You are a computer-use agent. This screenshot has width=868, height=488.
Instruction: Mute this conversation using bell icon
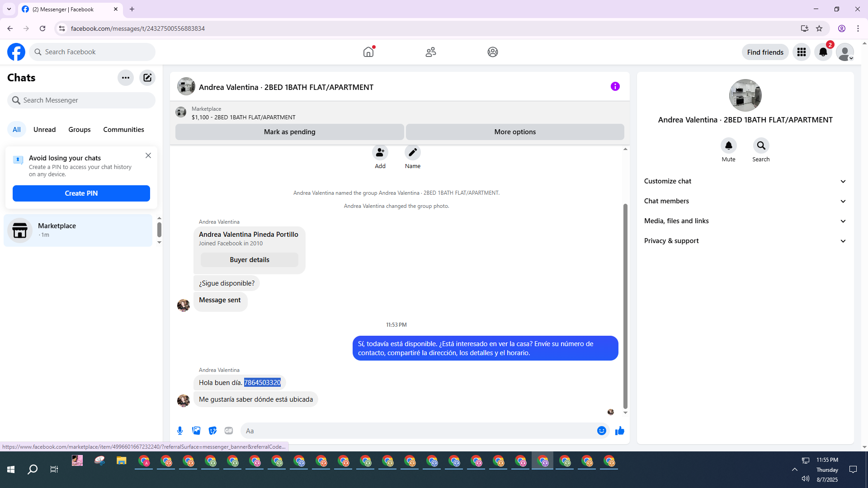728,145
